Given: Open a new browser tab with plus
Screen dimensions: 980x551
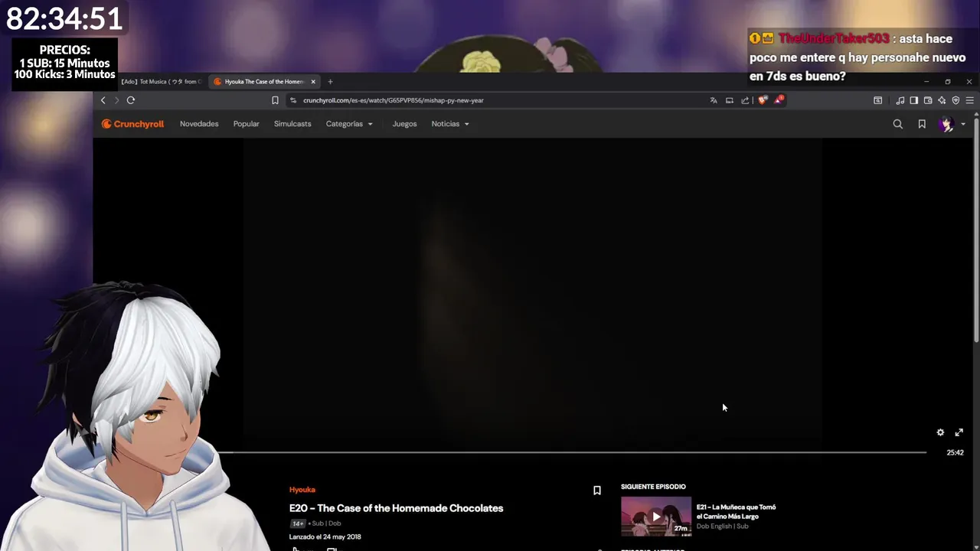Looking at the screenshot, I should [330, 81].
